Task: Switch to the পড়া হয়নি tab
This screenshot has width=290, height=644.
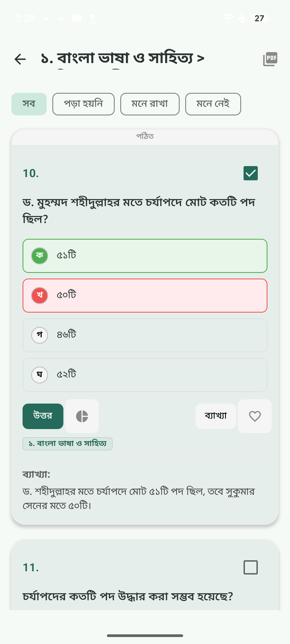Action: 83,104
